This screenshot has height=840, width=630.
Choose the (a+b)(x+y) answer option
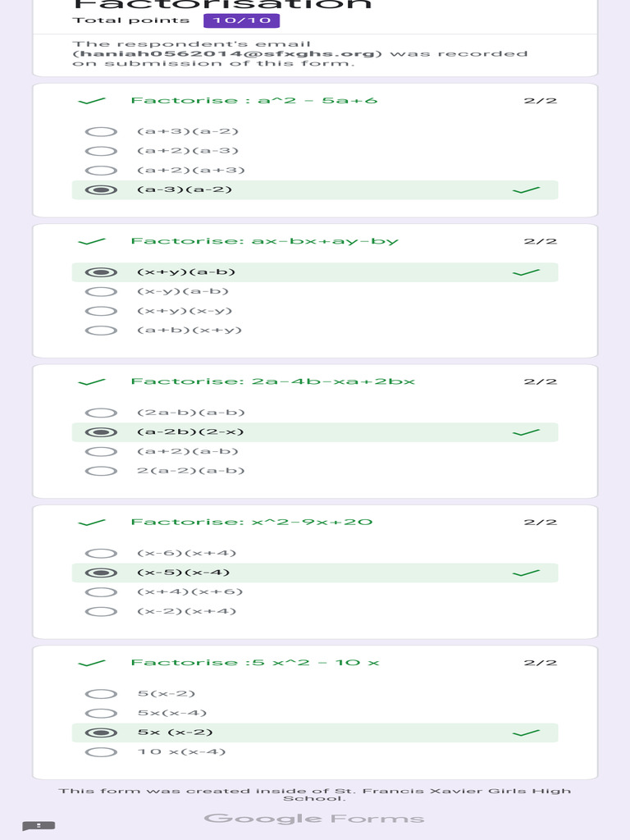(101, 331)
